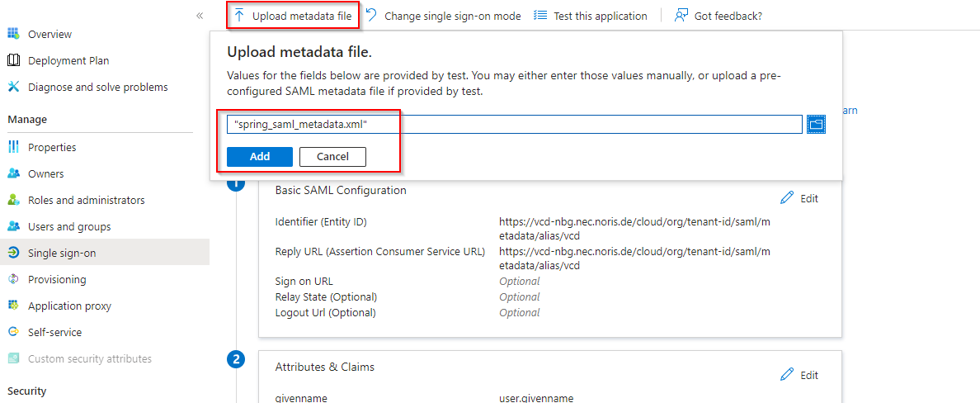Click Got feedback?
The height and width of the screenshot is (403, 980).
coord(719,16)
